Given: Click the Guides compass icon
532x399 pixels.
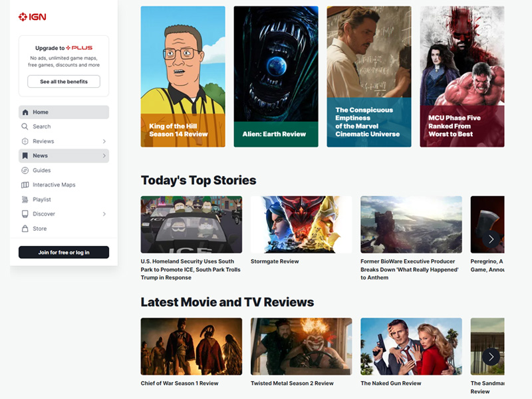Looking at the screenshot, I should pyautogui.click(x=25, y=170).
